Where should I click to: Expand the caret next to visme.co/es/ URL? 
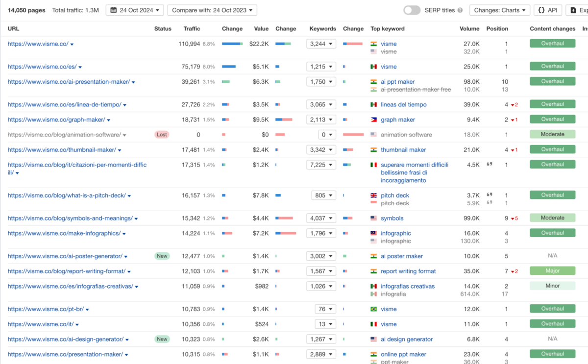(x=80, y=67)
